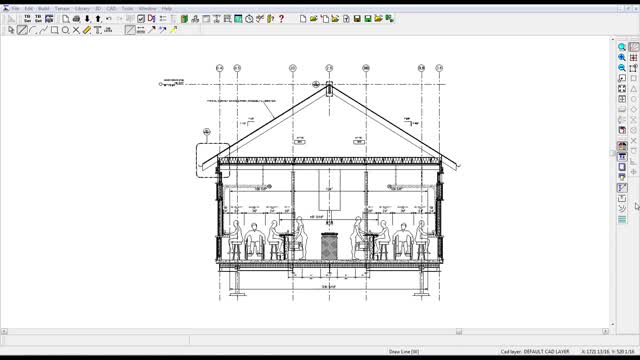Open the Library menu
This screenshot has height=360, width=640.
point(82,9)
